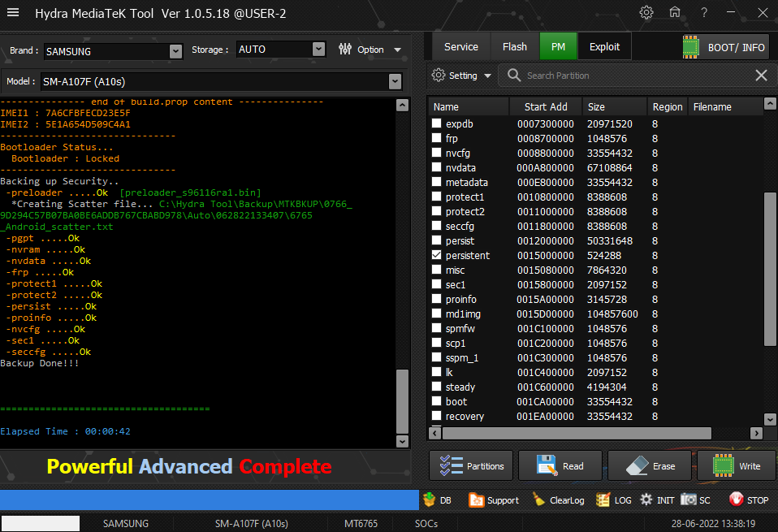Check the nvdata partition checkbox
Image resolution: width=778 pixels, height=532 pixels.
(x=436, y=167)
